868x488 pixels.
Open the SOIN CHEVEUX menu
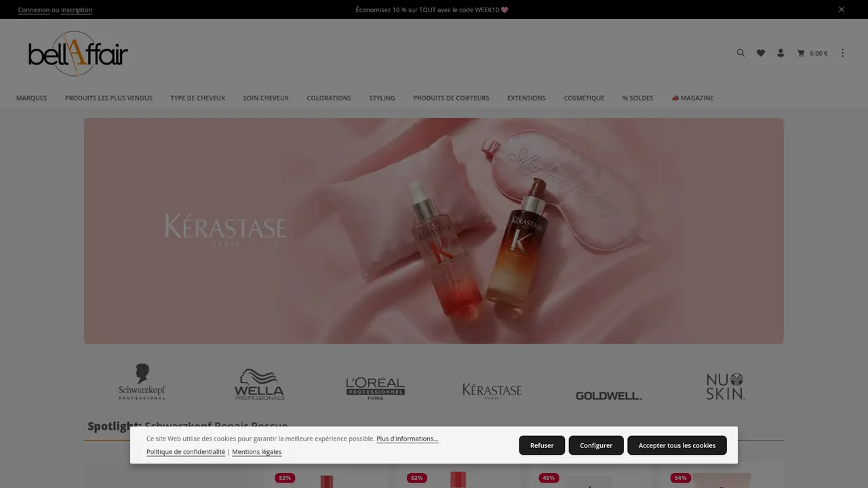click(266, 98)
